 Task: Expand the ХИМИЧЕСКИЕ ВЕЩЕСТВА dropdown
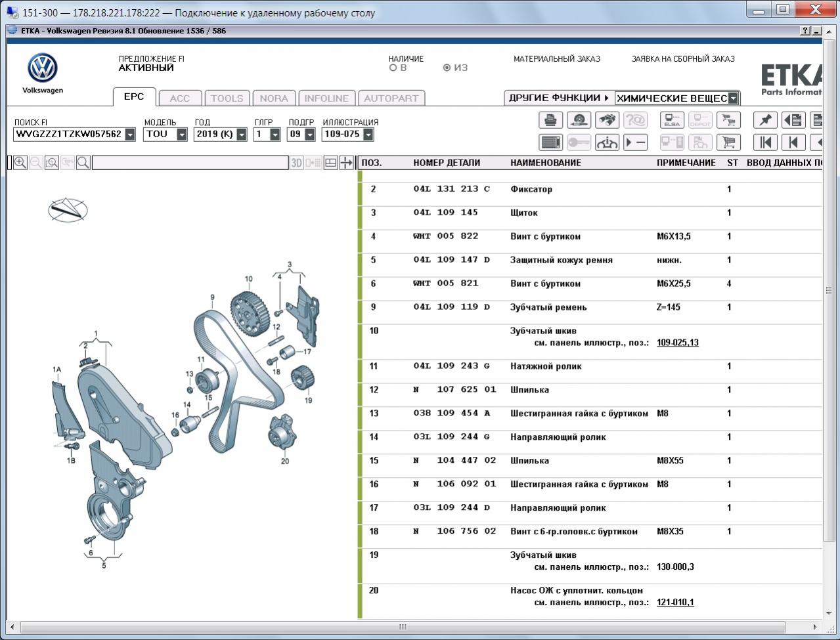tap(733, 98)
